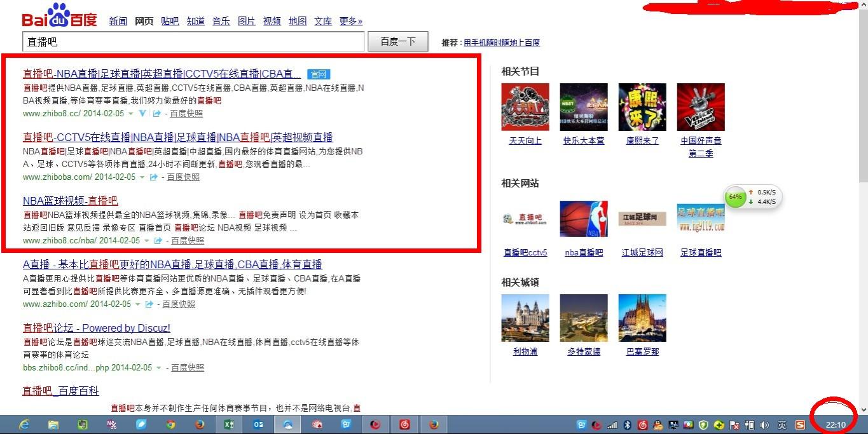
Task: Switch to the 视频 video tab
Action: pos(272,21)
